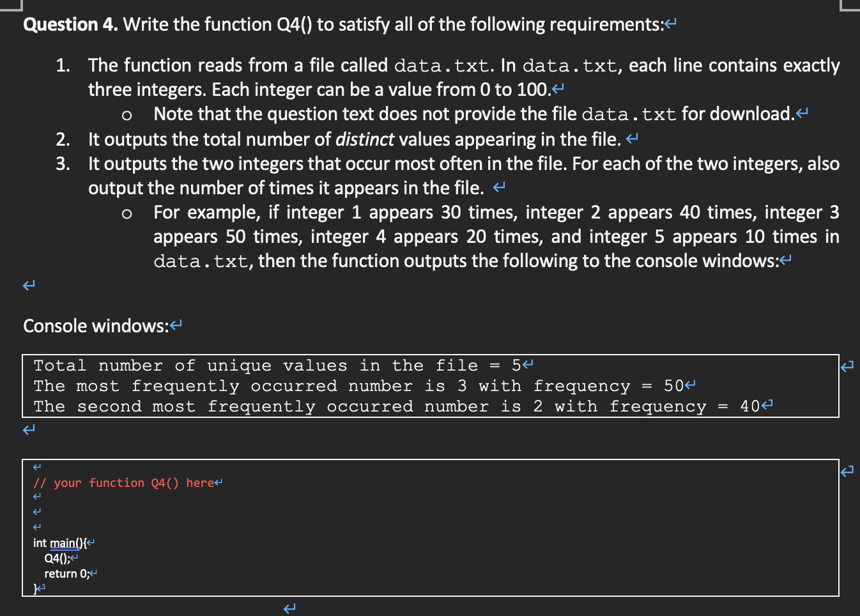Image resolution: width=860 pixels, height=616 pixels.
Task: Click the closing brace of main()
Action: [x=35, y=589]
